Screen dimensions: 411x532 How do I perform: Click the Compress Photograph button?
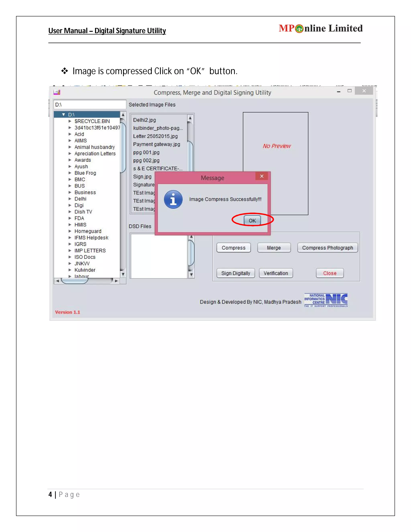click(x=328, y=248)
